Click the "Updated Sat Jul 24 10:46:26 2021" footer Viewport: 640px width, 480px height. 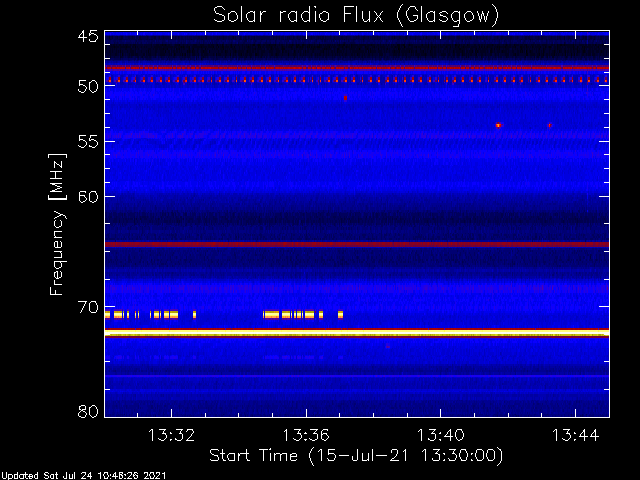click(x=84, y=476)
